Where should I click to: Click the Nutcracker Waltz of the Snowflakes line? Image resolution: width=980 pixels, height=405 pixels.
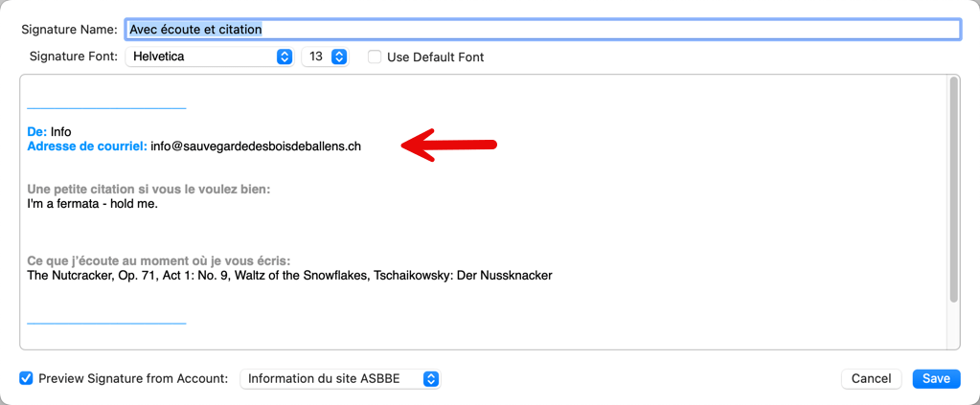290,275
